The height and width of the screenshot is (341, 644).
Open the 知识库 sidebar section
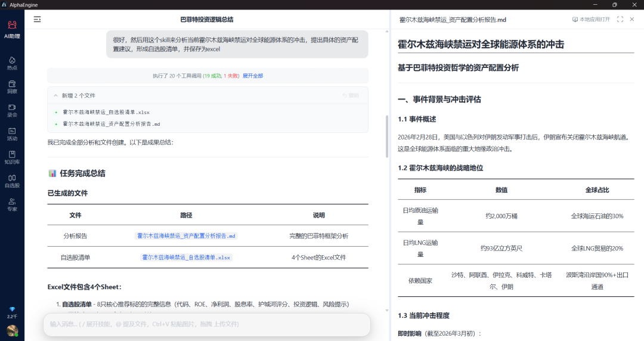click(x=12, y=157)
